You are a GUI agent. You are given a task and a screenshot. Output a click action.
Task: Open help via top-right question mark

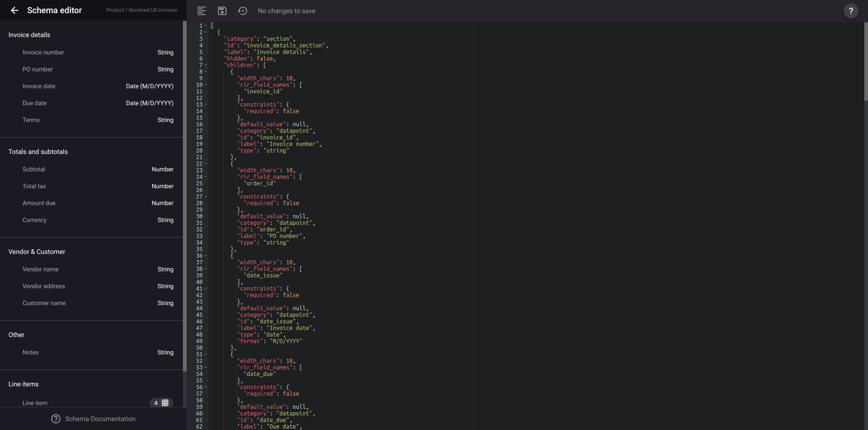pyautogui.click(x=851, y=11)
